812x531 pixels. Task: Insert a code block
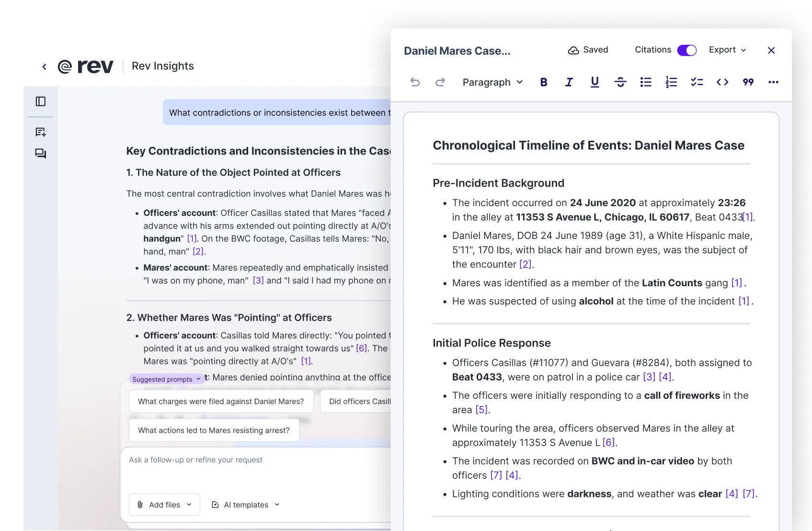click(x=722, y=82)
